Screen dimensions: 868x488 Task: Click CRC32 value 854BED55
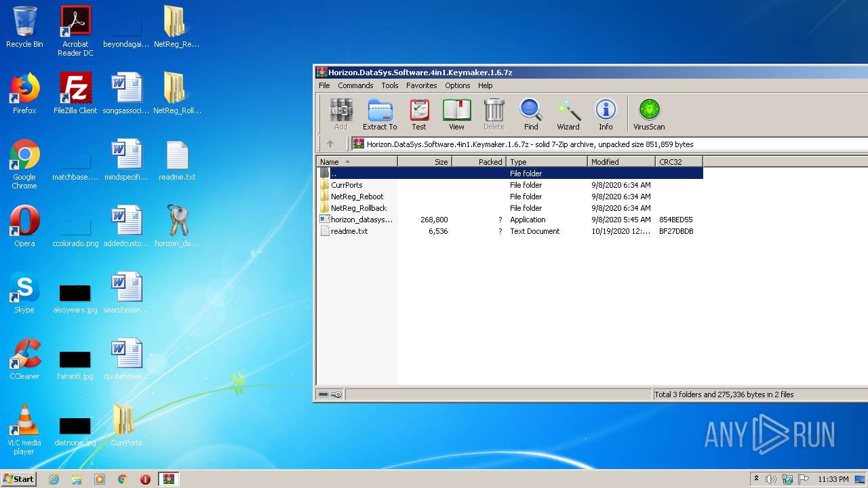[675, 220]
